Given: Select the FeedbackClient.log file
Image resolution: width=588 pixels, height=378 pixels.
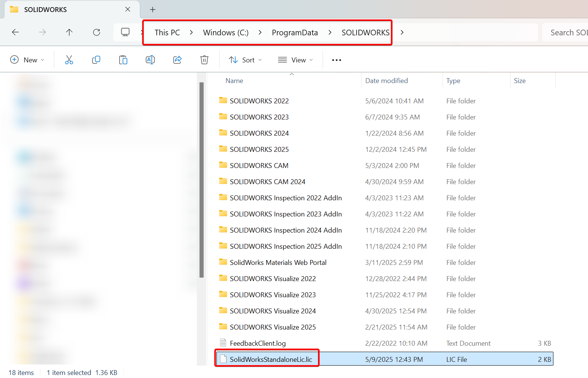Looking at the screenshot, I should point(258,343).
